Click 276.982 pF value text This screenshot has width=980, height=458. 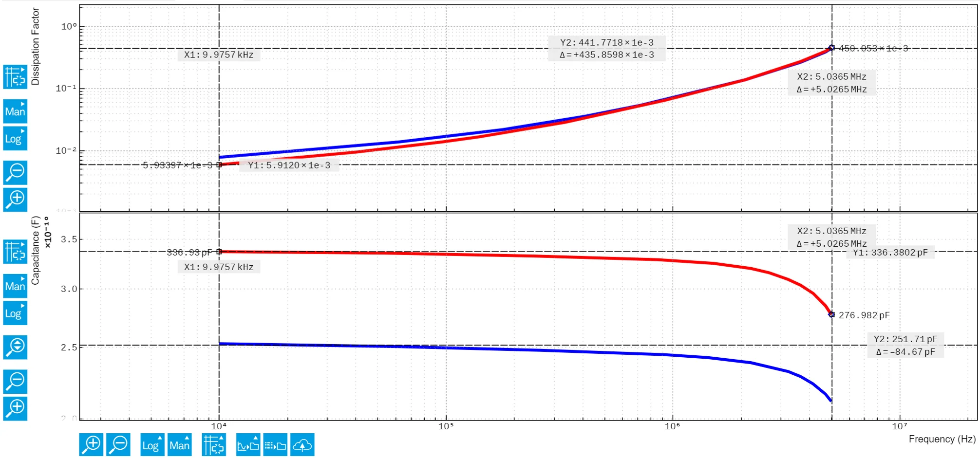pos(864,315)
